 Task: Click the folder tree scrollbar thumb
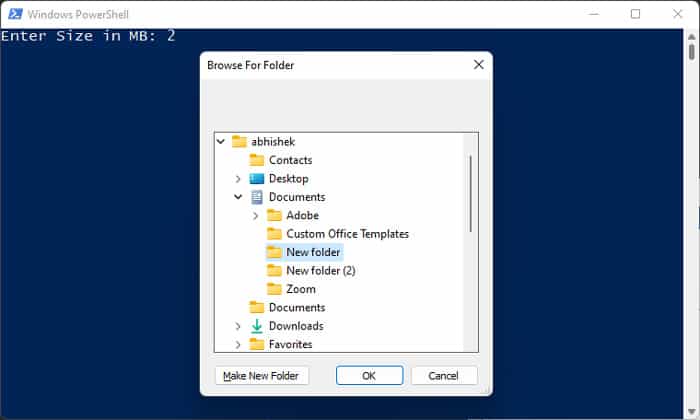pos(471,193)
